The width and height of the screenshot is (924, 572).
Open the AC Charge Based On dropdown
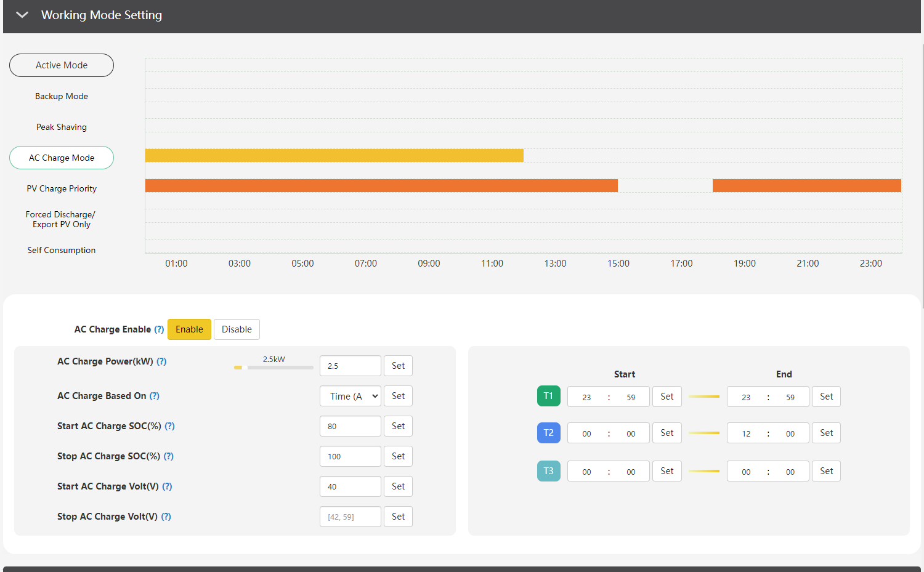(x=350, y=396)
